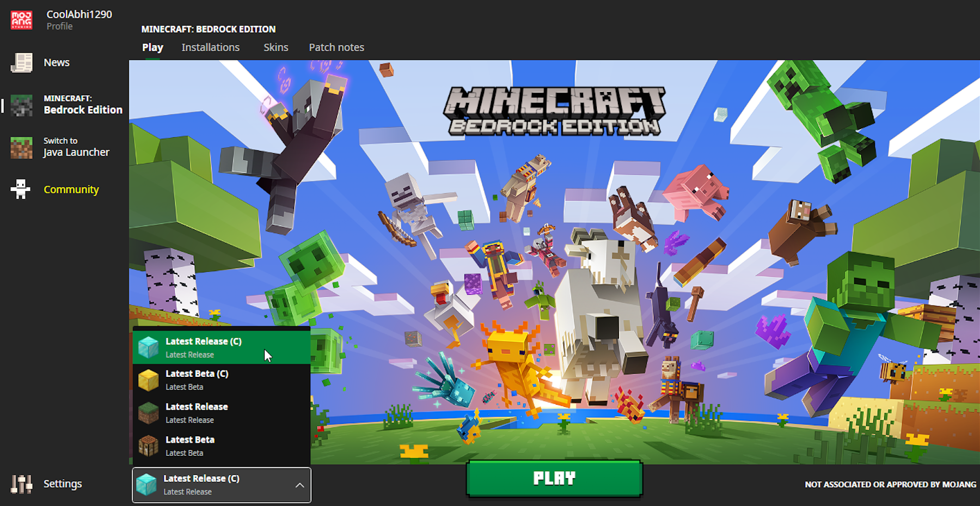Collapse the version selector chevron

299,485
